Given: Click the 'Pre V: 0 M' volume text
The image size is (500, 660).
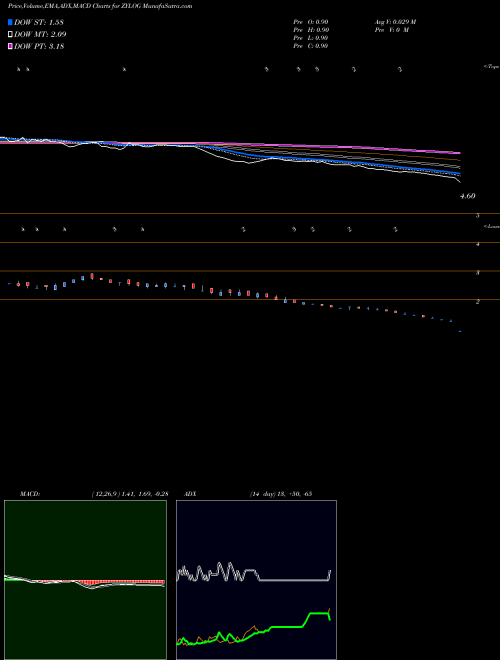Looking at the screenshot, I should point(391,30).
